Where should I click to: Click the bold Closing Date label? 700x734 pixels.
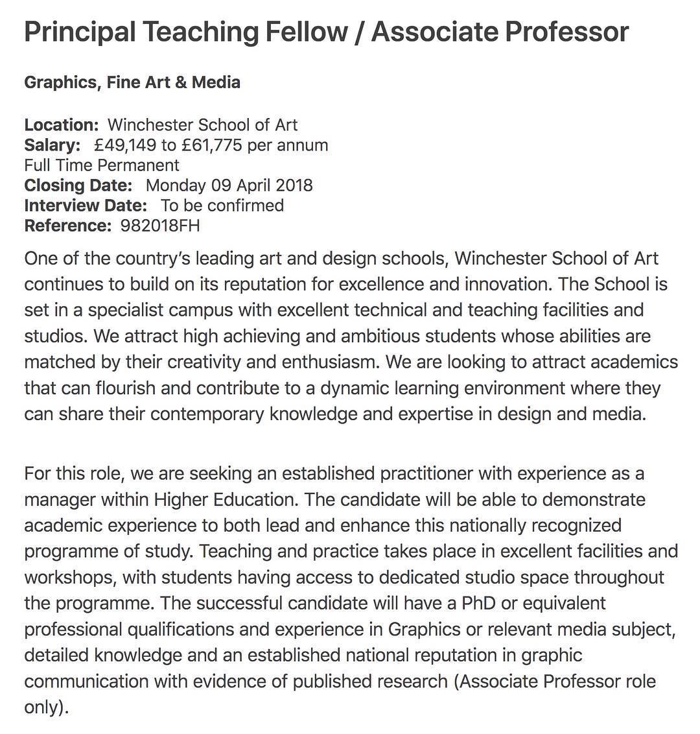[x=78, y=185]
